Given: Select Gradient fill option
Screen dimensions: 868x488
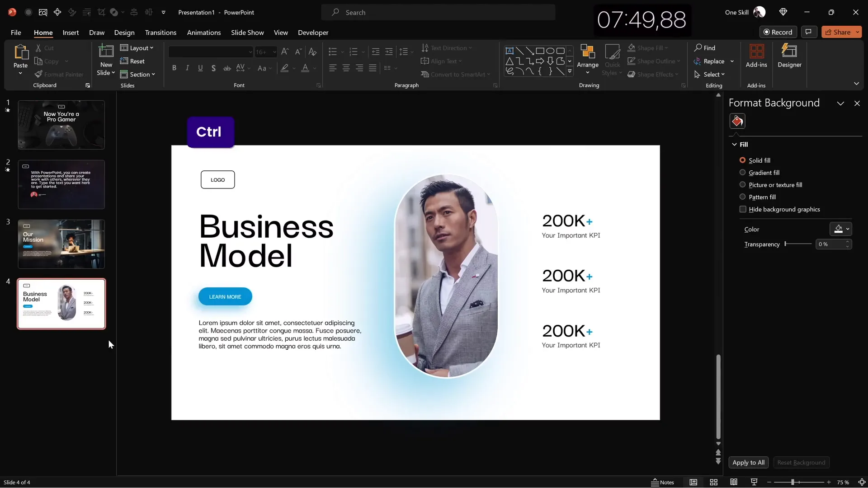Looking at the screenshot, I should point(742,173).
